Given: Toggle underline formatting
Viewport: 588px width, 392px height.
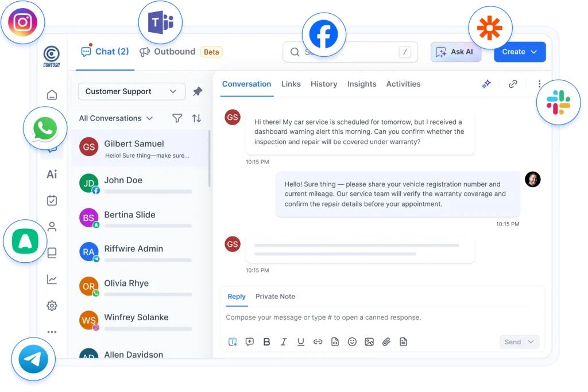Looking at the screenshot, I should pos(301,342).
